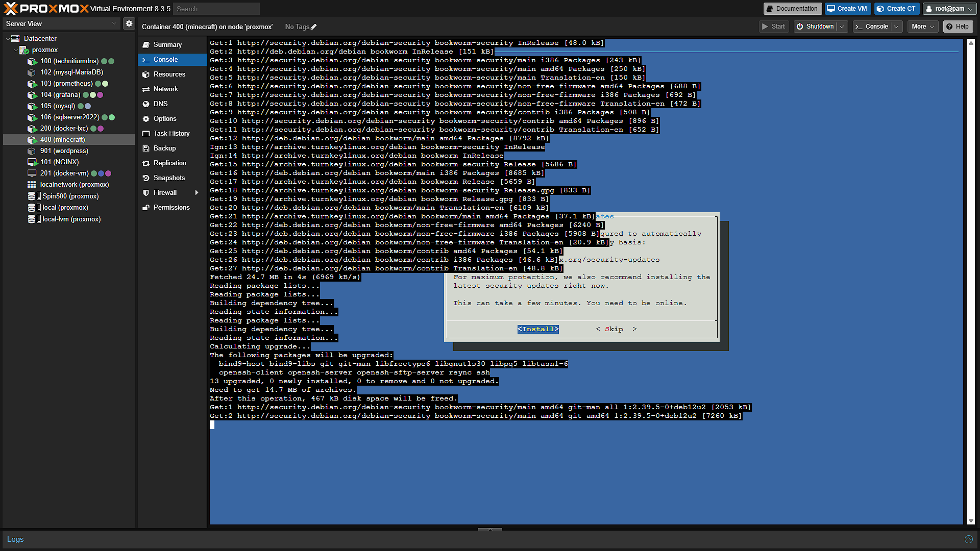Select container 100 (technitiumdns)
This screenshot has height=551, width=980.
pos(69,61)
